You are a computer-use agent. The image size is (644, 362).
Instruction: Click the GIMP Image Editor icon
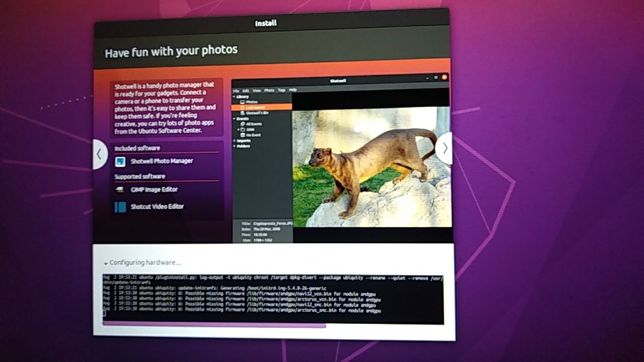click(x=120, y=190)
